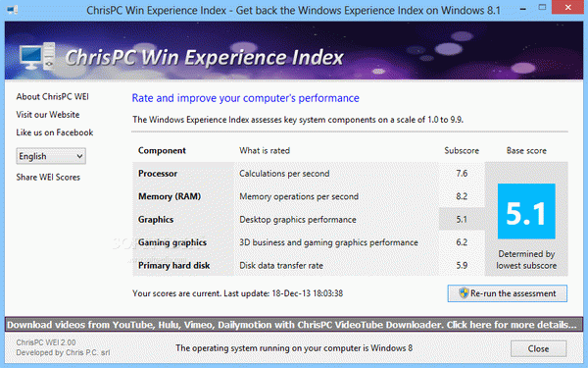Click the Subscore column header
The height and width of the screenshot is (368, 588).
pos(462,150)
